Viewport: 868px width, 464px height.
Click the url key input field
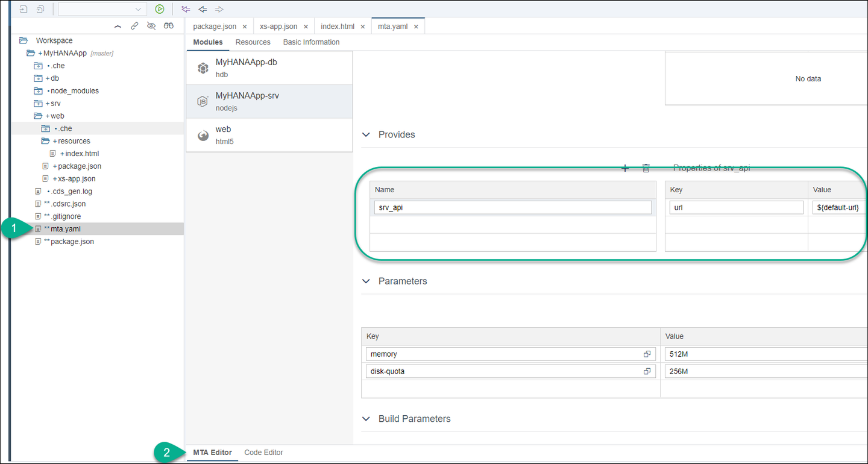click(x=737, y=207)
